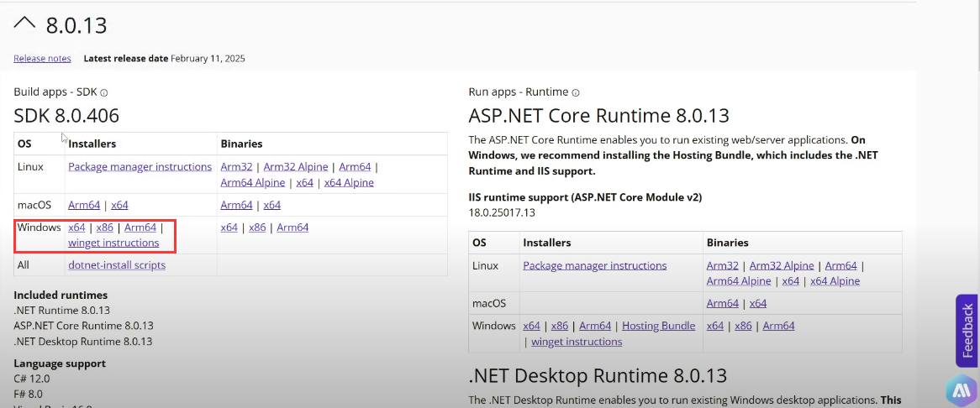This screenshot has height=408, width=980.
Task: Collapse the 8.0.13 release section chevron
Action: (x=25, y=24)
